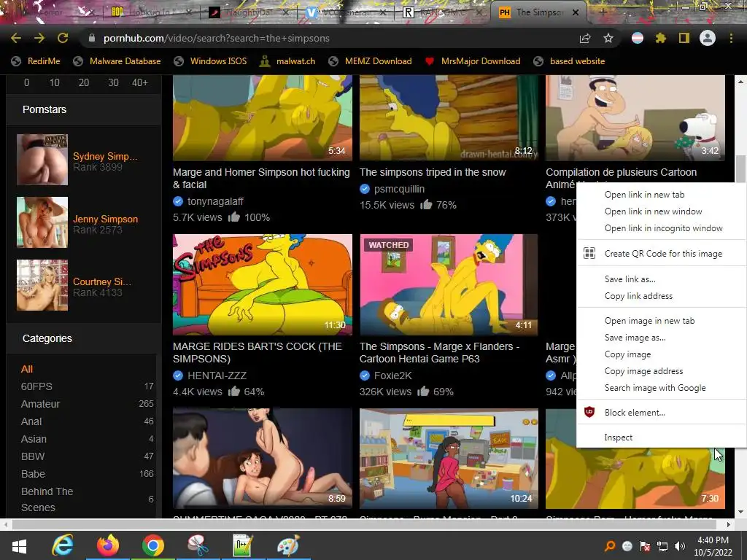Click the browser forward arrow
The height and width of the screenshot is (560, 747).
click(39, 38)
